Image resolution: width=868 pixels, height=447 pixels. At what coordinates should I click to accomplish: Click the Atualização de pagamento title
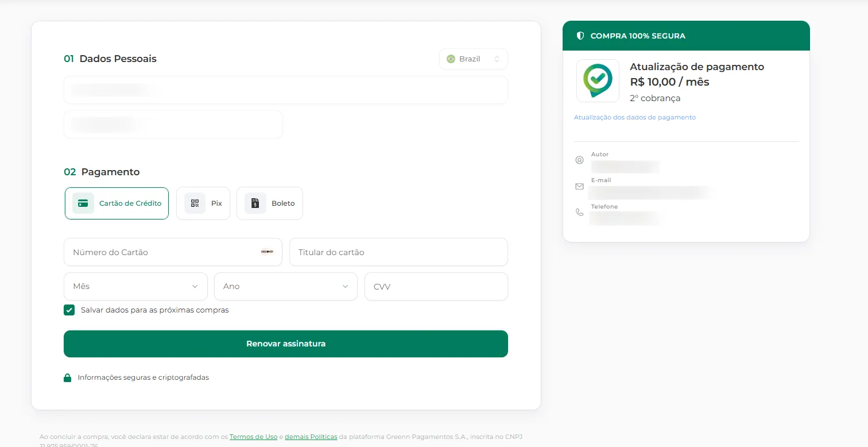[697, 67]
